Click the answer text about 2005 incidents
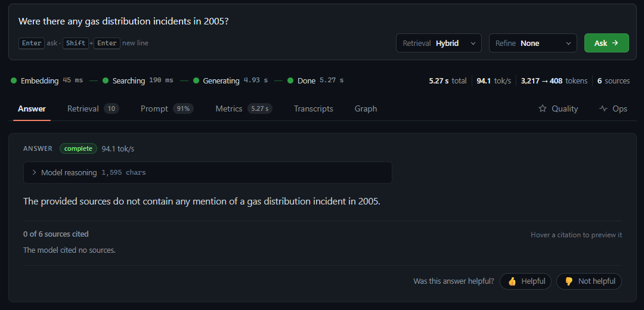The height and width of the screenshot is (310, 644). [x=202, y=201]
